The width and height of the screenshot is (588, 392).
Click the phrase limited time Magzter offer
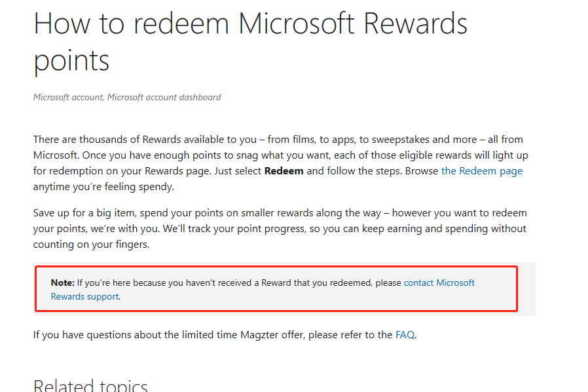[232, 335]
